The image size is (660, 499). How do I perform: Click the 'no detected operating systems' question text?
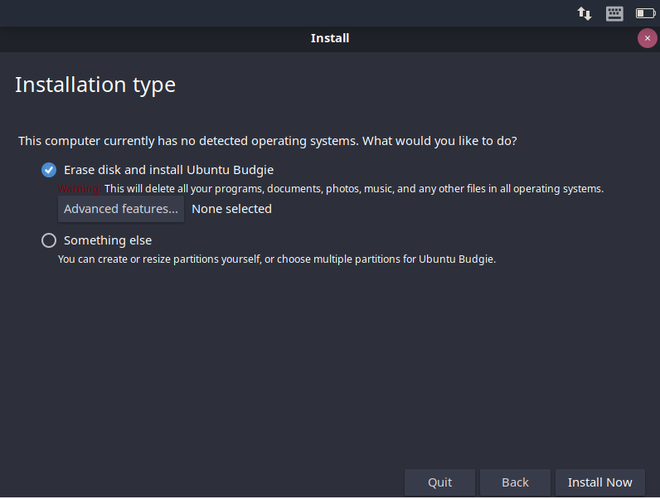coord(268,141)
